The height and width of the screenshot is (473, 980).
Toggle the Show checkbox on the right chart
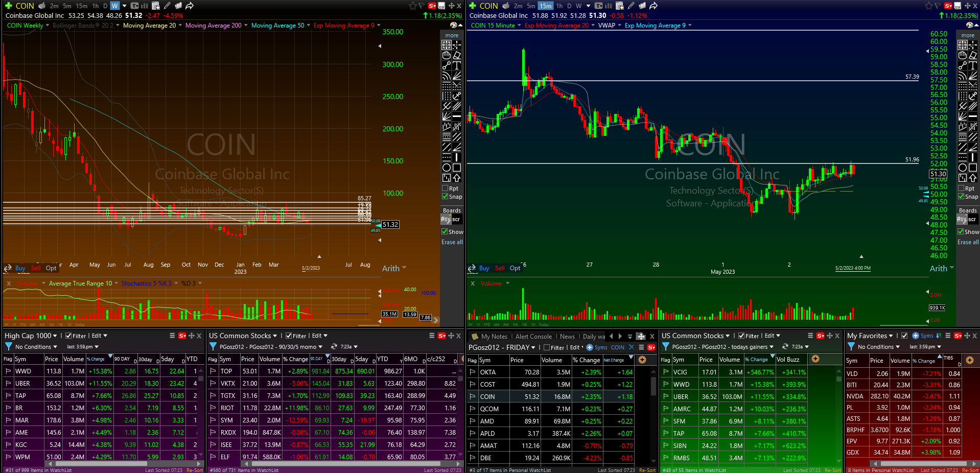[961, 232]
